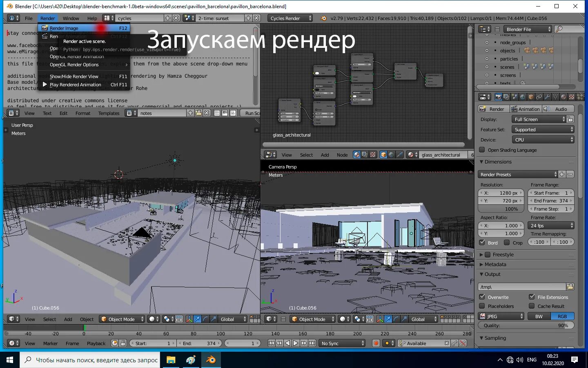Expand the objects entry in outliner
This screenshot has height=368, width=588.
[x=487, y=51]
